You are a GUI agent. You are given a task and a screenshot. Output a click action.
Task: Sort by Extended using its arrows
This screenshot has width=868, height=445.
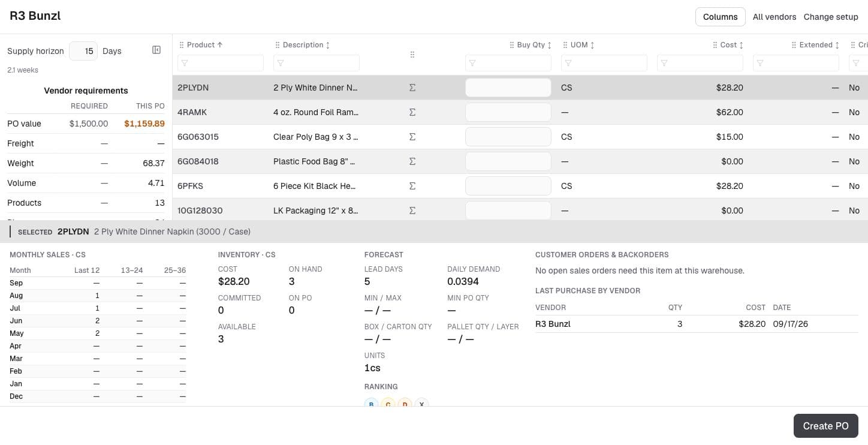pos(837,45)
